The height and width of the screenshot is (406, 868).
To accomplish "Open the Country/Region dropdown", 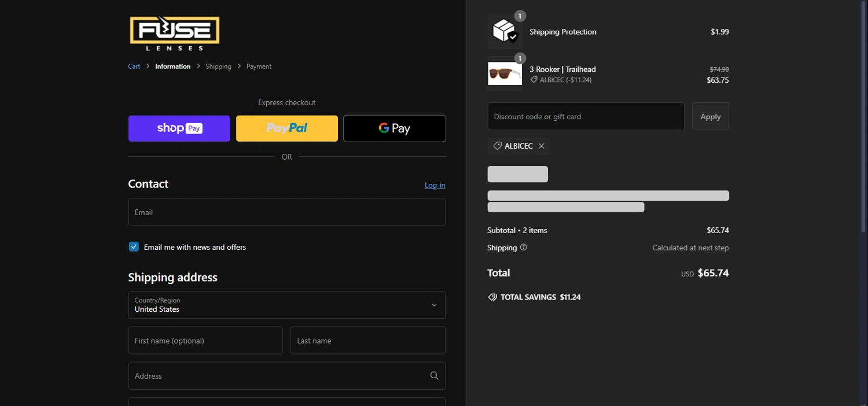I will [x=286, y=305].
